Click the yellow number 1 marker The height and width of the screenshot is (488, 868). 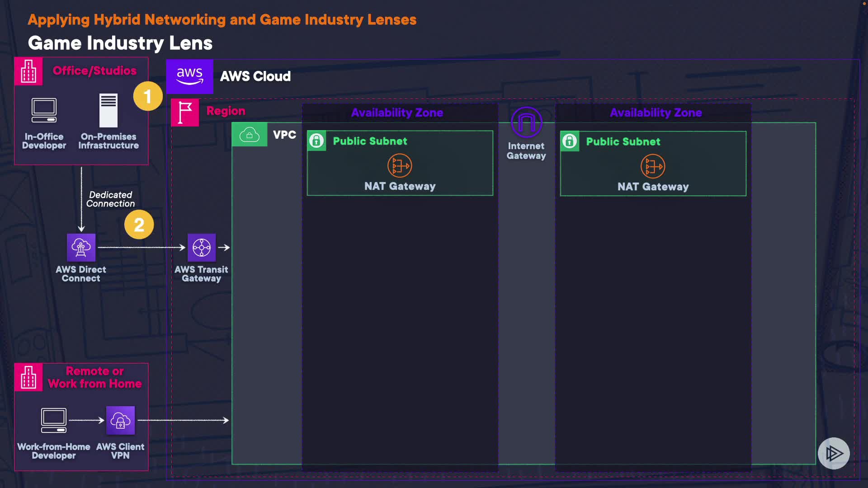point(148,96)
